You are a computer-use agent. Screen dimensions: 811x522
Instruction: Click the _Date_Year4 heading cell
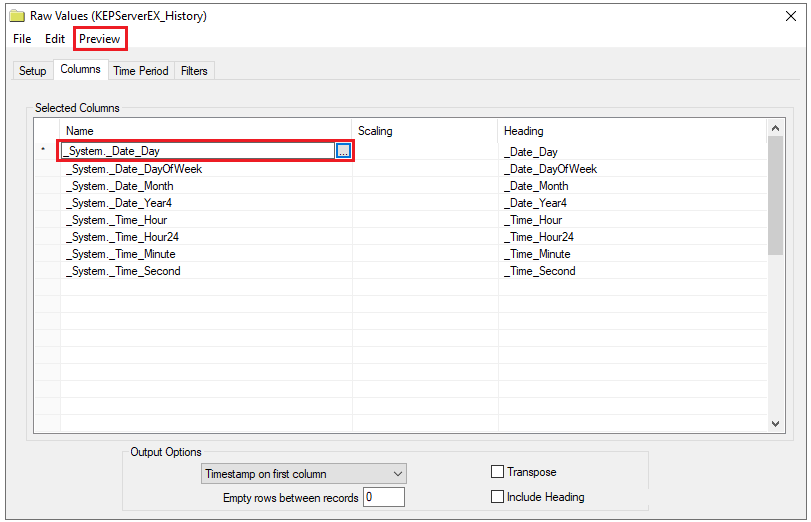[633, 203]
